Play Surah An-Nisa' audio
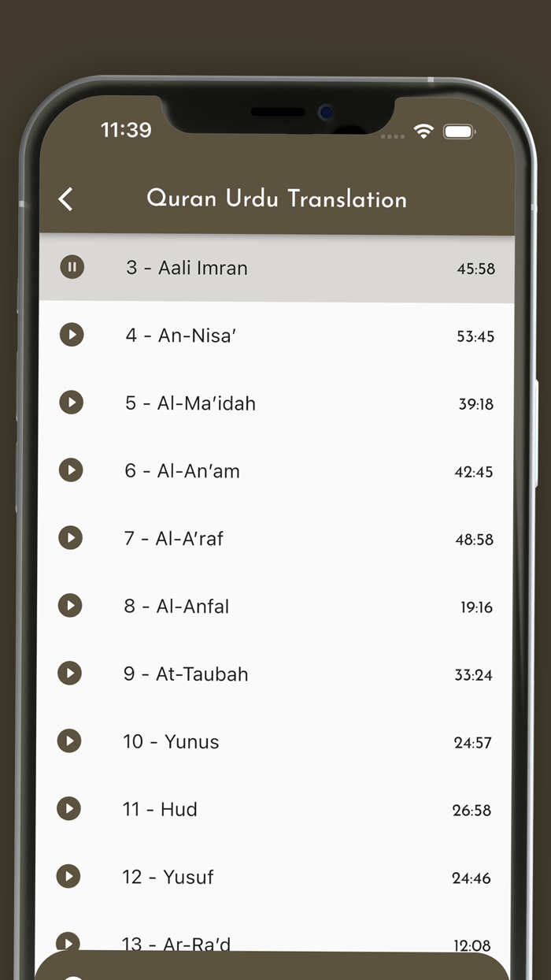This screenshot has height=980, width=551. coord(72,335)
